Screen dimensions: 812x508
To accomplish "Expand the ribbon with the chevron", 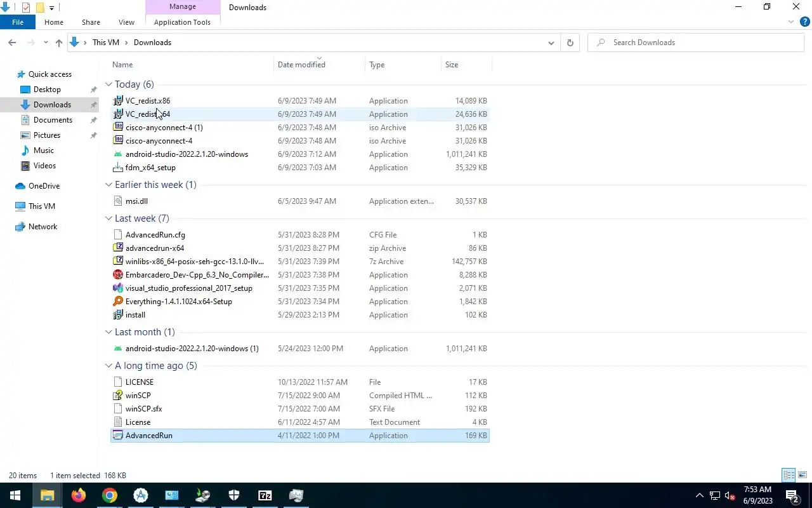I will point(791,22).
